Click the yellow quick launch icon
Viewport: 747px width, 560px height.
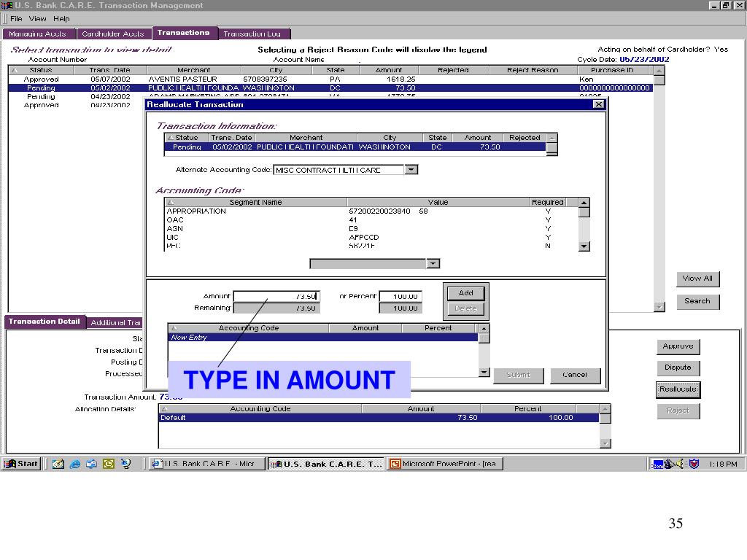click(x=109, y=463)
